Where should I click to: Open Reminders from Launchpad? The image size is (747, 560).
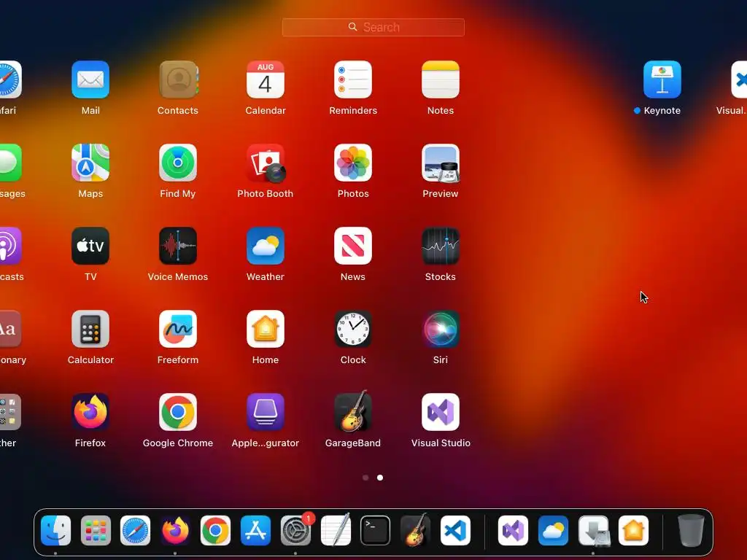click(x=353, y=79)
